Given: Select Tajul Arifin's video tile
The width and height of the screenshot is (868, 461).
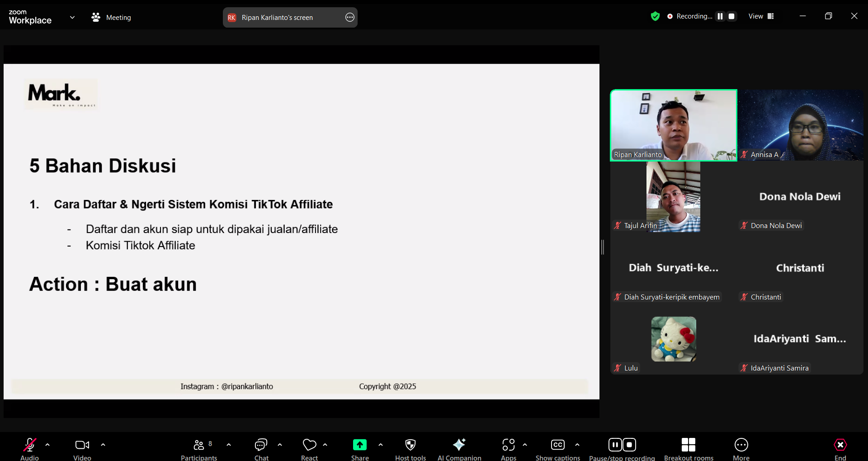Looking at the screenshot, I should (674, 196).
